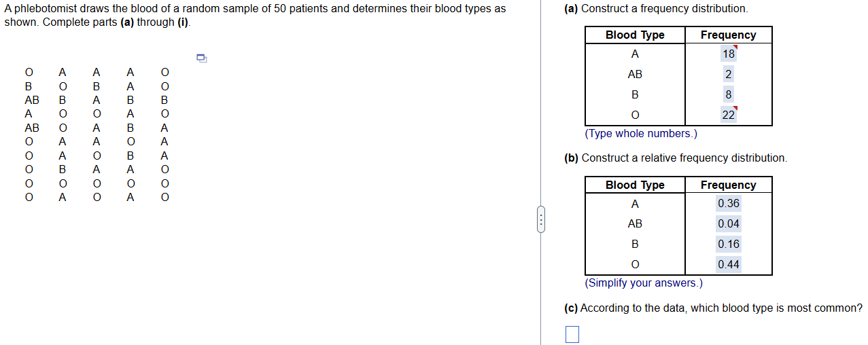
Task: Select the frequency field for blood type AB
Action: (x=728, y=75)
